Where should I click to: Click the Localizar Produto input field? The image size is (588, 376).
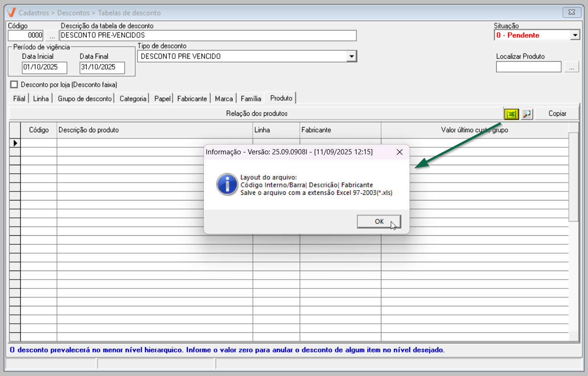pos(528,67)
